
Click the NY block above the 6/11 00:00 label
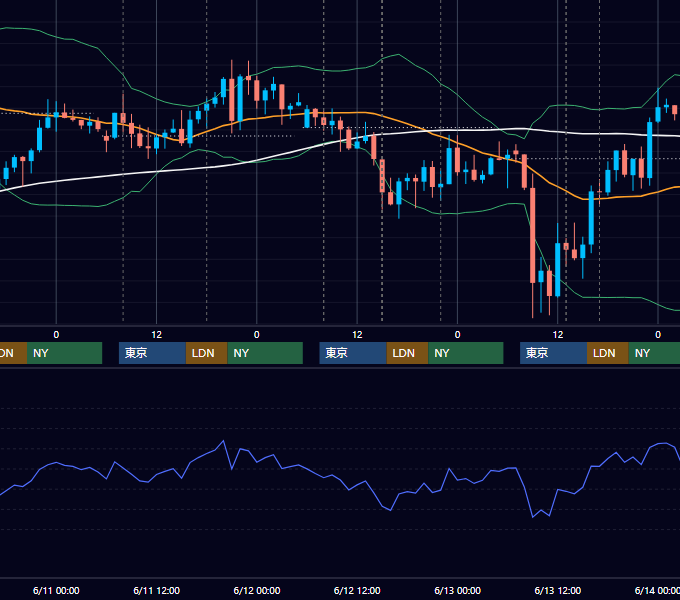[64, 353]
